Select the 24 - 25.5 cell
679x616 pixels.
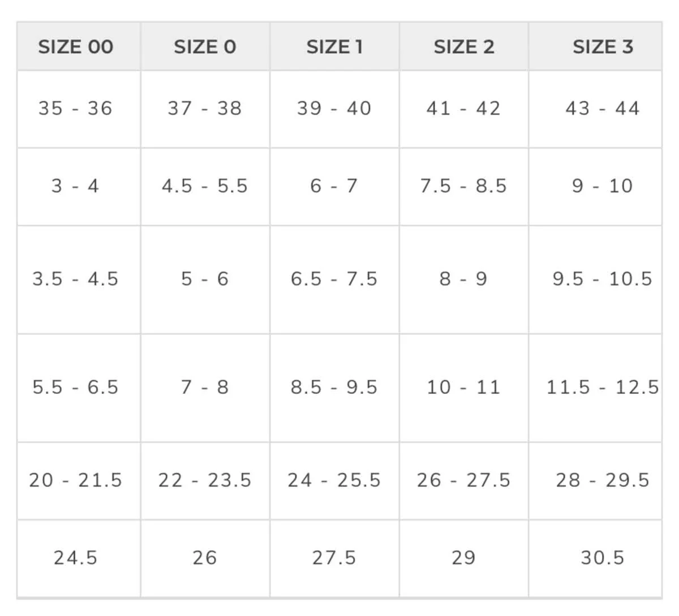[x=334, y=480]
